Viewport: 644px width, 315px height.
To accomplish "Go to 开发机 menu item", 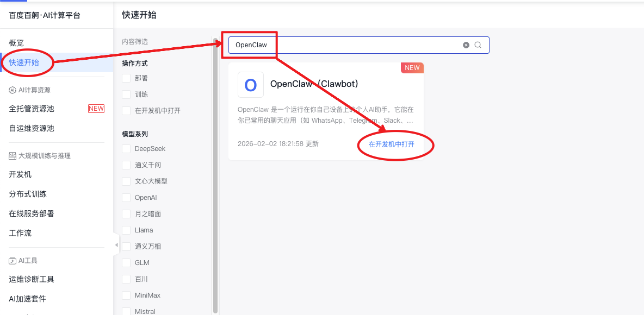I will click(x=20, y=174).
